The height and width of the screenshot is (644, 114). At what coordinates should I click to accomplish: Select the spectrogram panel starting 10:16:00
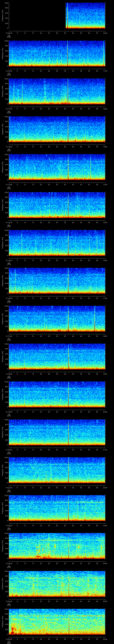point(57,281)
